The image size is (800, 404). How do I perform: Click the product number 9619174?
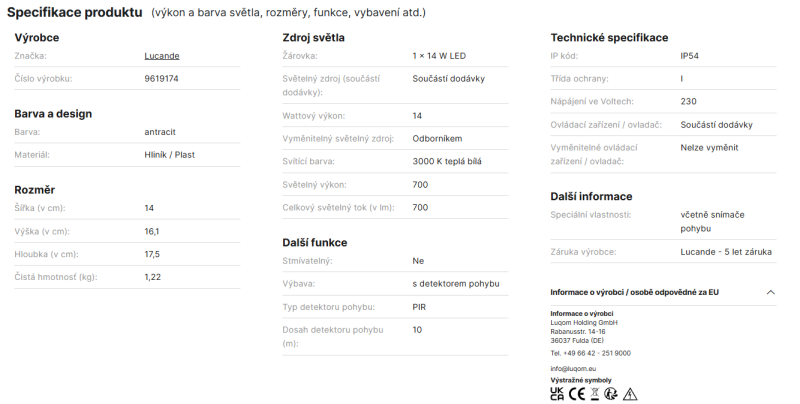[x=161, y=79]
